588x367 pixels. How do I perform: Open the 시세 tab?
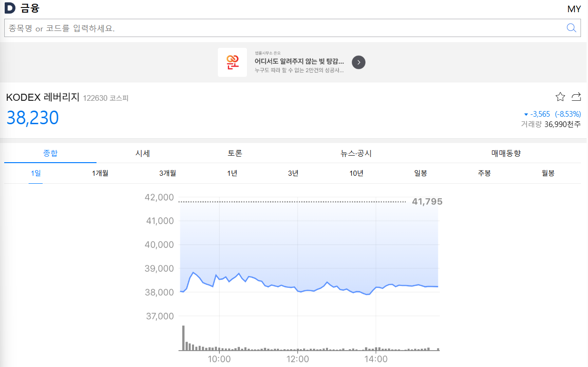[142, 153]
